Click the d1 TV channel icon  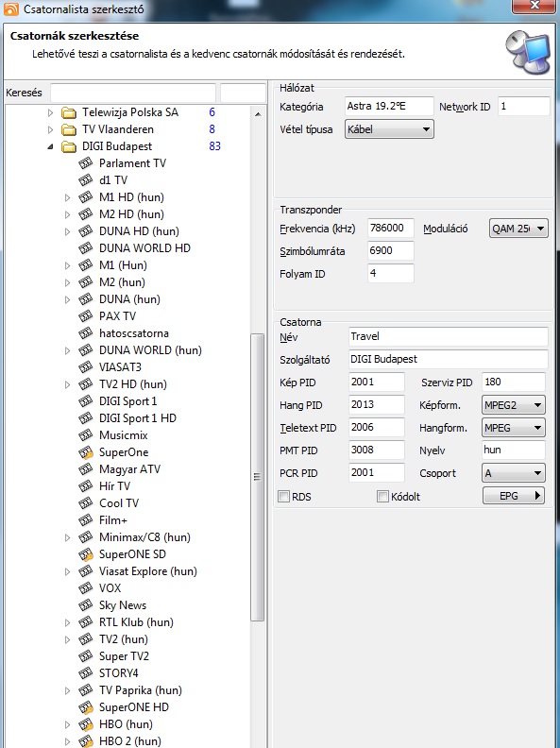(85, 180)
